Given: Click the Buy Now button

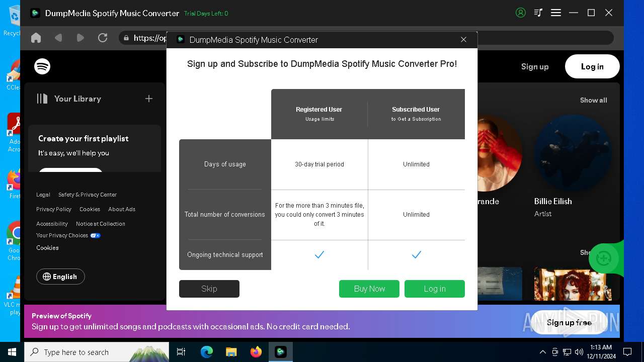Looking at the screenshot, I should (369, 289).
